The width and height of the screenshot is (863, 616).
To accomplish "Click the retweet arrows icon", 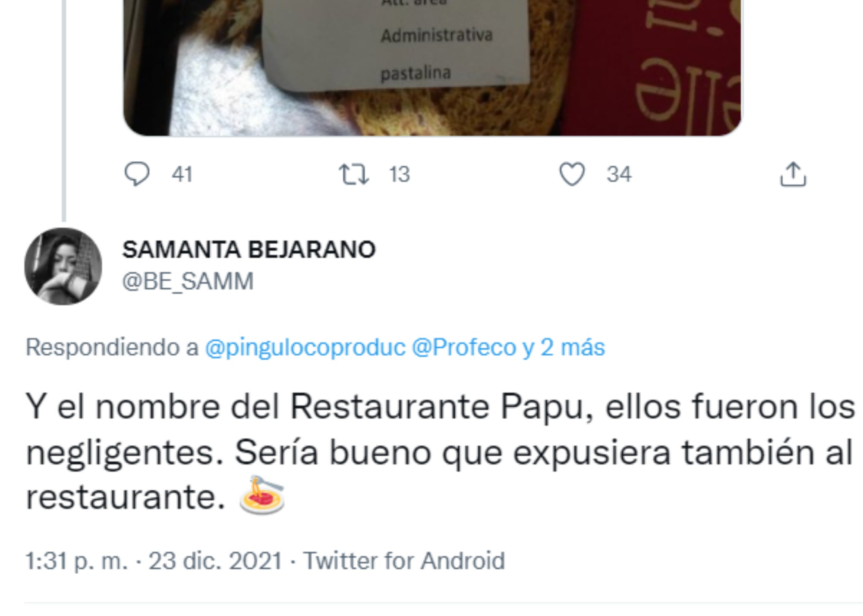I will (354, 175).
